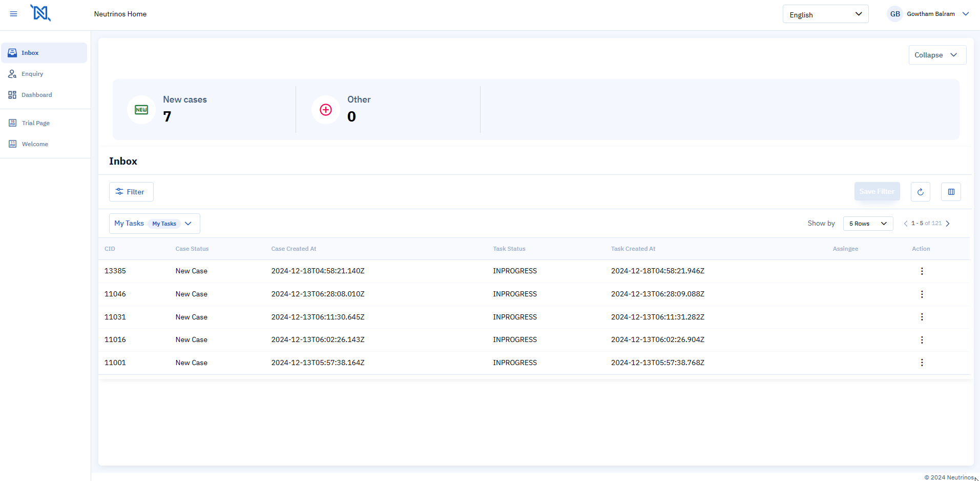Click the Save Filter button
This screenshot has height=481, width=980.
click(x=877, y=192)
